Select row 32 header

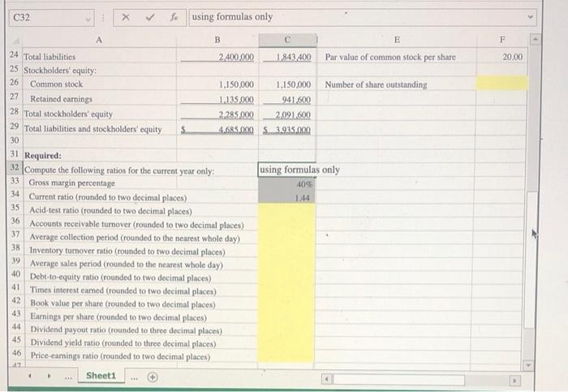pyautogui.click(x=15, y=167)
